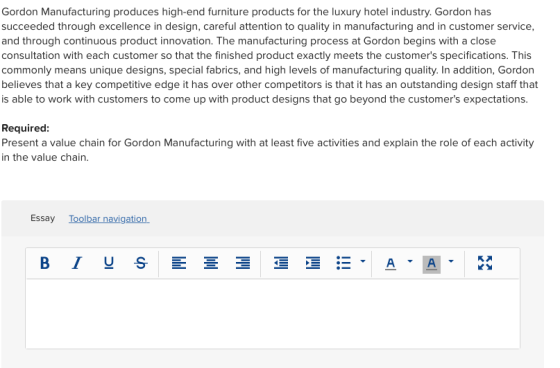This screenshot has height=368, width=560.
Task: Toggle italic formatting in essay toolbar
Action: tap(76, 263)
